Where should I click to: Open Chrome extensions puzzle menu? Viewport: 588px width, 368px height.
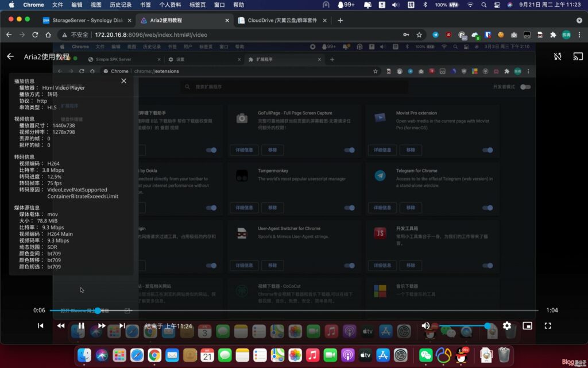(x=553, y=34)
